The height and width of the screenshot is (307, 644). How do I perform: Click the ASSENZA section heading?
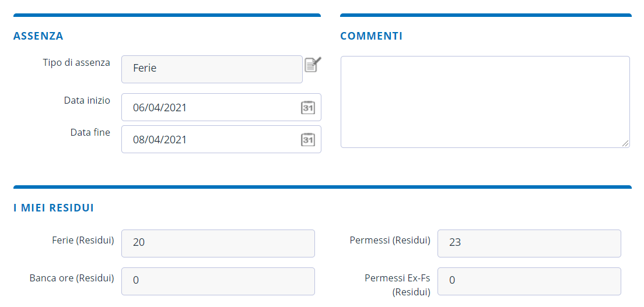coord(38,36)
